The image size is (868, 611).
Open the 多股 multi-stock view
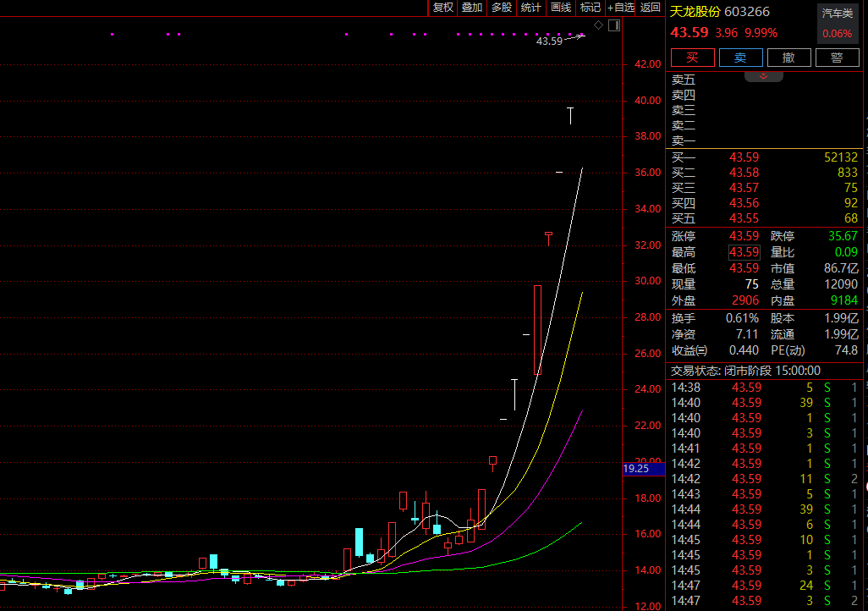point(502,8)
